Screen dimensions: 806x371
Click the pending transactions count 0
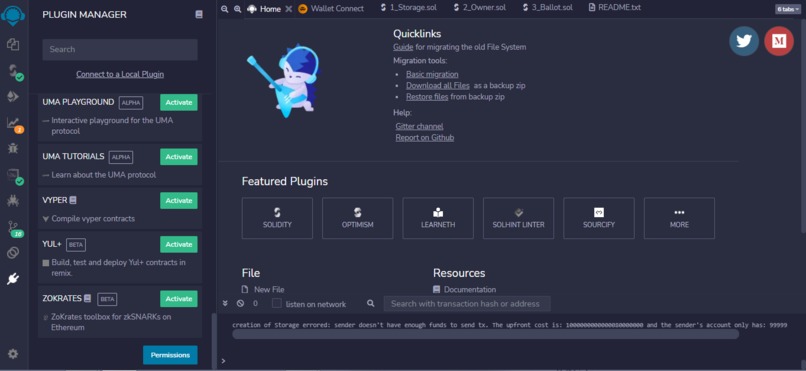pos(255,304)
